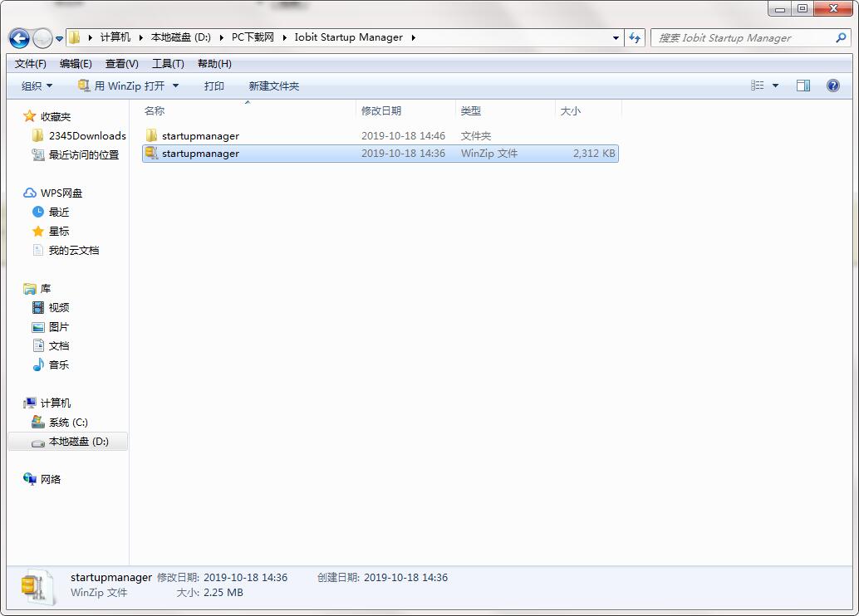This screenshot has width=859, height=616.
Task: Open the 帮助(H) menu
Action: 214,64
